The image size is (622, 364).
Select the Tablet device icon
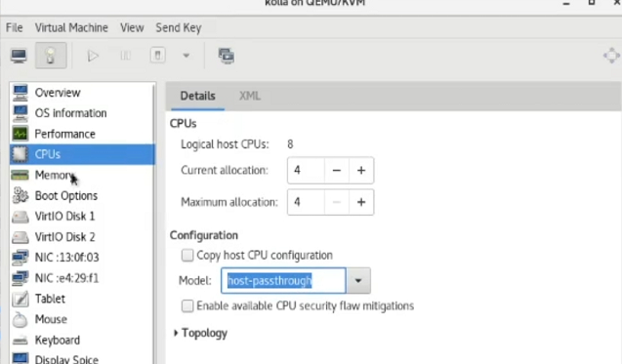(20, 299)
